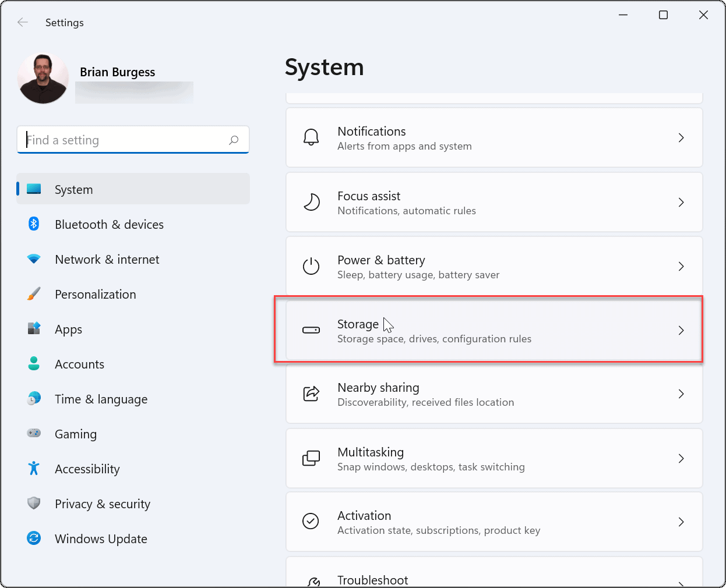Click the Accessibility figure icon

point(34,468)
